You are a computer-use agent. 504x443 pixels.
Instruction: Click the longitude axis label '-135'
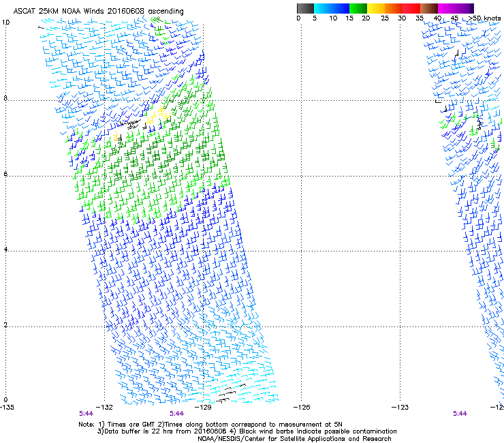(7, 408)
